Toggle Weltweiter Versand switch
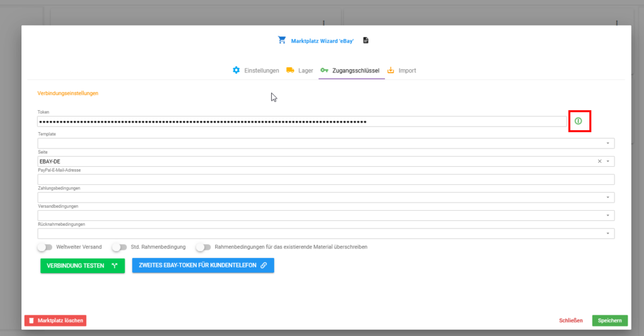Image resolution: width=644 pixels, height=336 pixels. [45, 247]
